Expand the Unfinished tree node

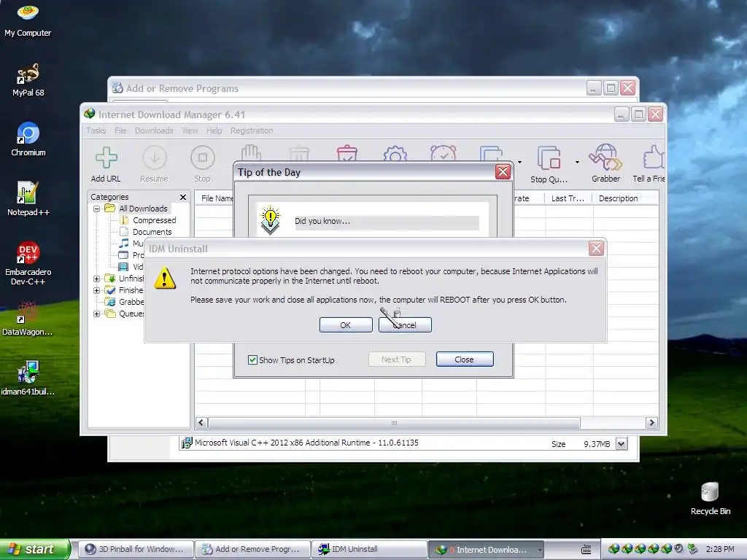coord(97,279)
